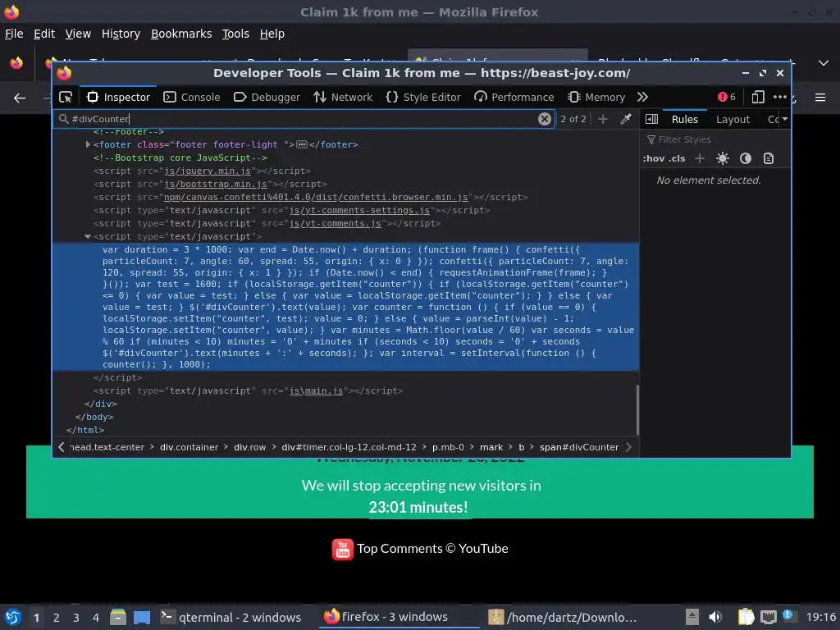Switch to the Inspector panel

tap(118, 97)
